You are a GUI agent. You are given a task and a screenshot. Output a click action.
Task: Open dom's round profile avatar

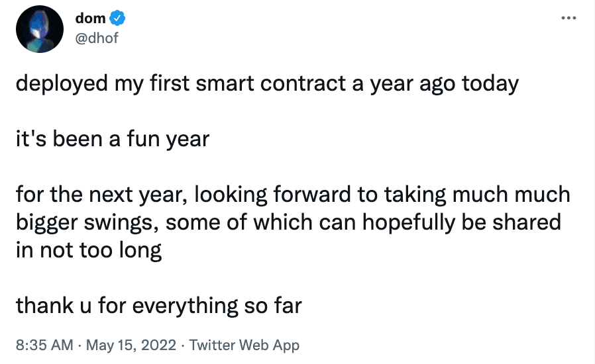(x=40, y=29)
